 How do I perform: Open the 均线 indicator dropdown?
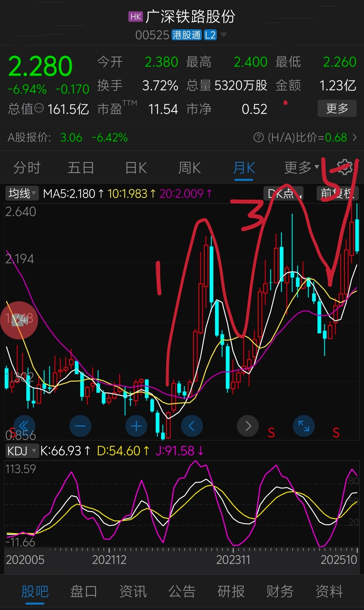pyautogui.click(x=22, y=194)
